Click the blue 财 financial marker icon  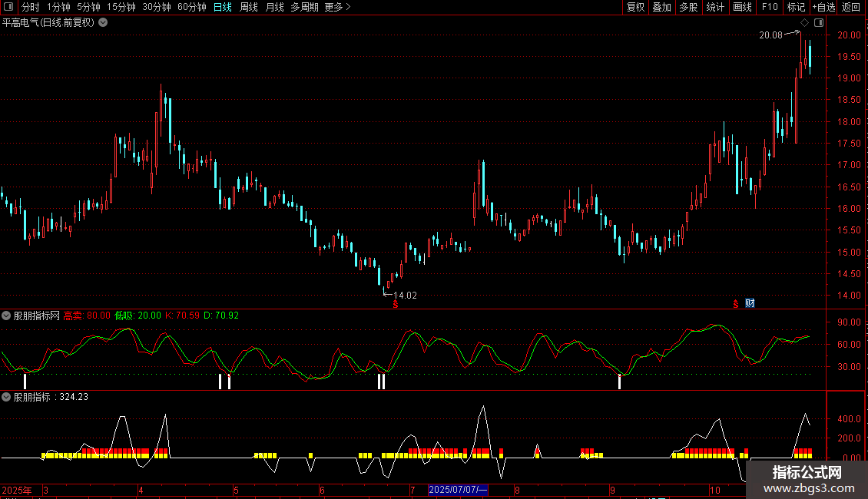pyautogui.click(x=750, y=303)
